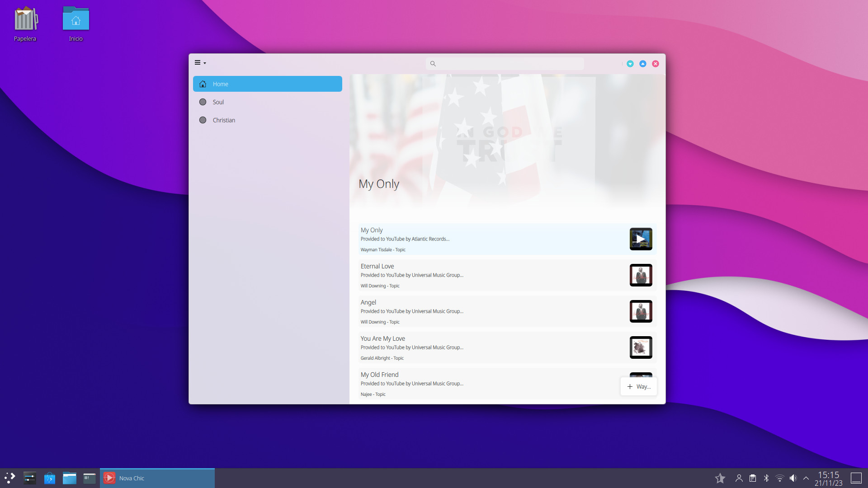Open the Christian category

click(x=268, y=120)
